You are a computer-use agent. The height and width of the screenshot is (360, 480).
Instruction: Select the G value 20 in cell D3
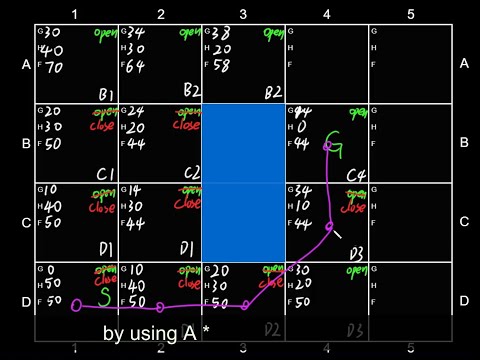(221, 271)
